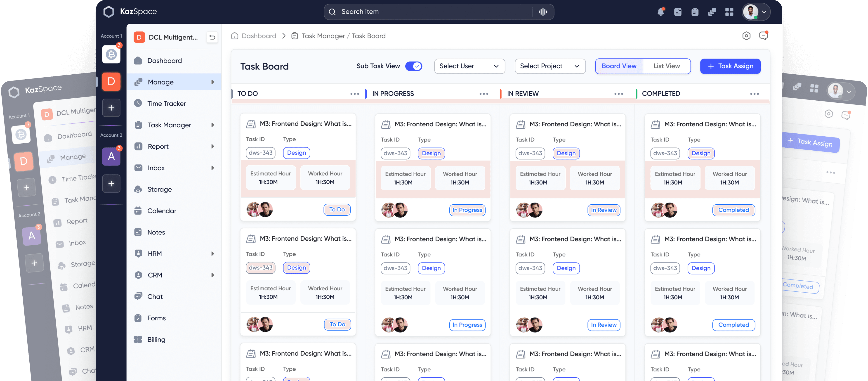
Task: Click the clipboard icon in the top bar
Action: pos(695,12)
